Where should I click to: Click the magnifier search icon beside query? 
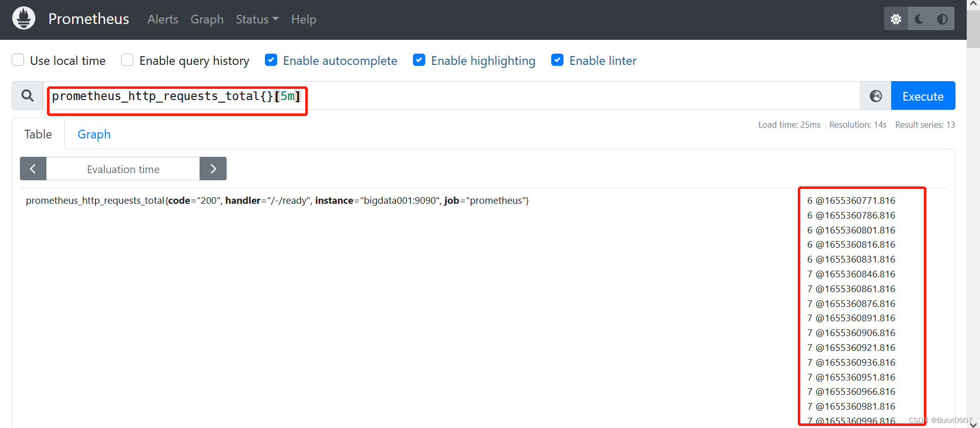point(28,96)
